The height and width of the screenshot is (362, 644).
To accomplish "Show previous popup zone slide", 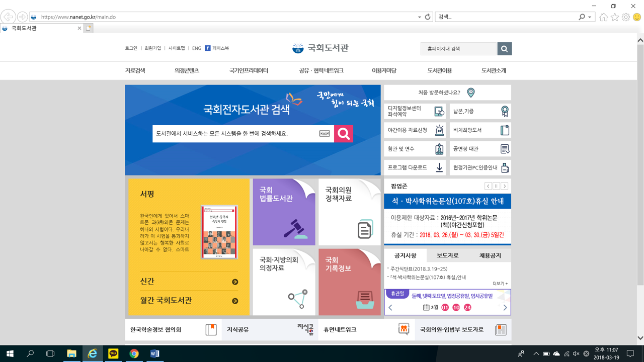I will [x=488, y=186].
